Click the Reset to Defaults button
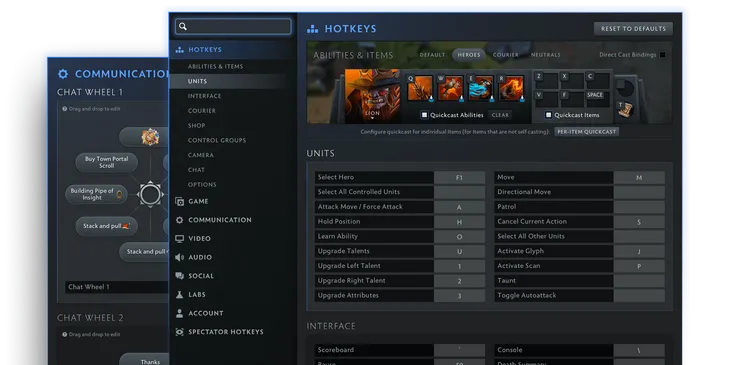The height and width of the screenshot is (365, 730). 633,29
